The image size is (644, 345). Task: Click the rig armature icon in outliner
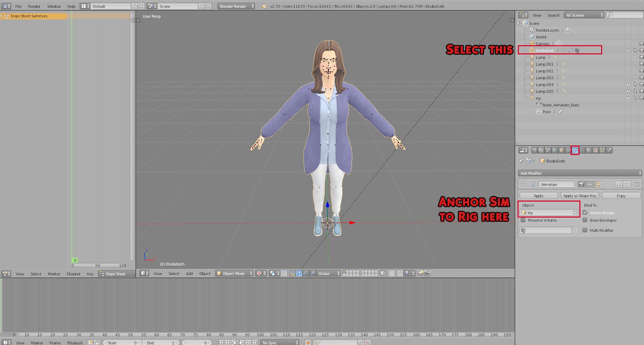[x=532, y=98]
